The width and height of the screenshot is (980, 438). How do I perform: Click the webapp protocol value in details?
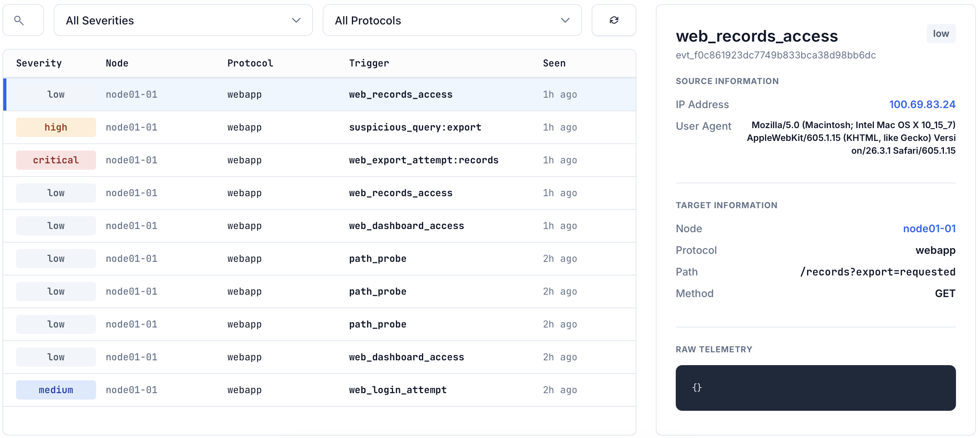(x=936, y=250)
